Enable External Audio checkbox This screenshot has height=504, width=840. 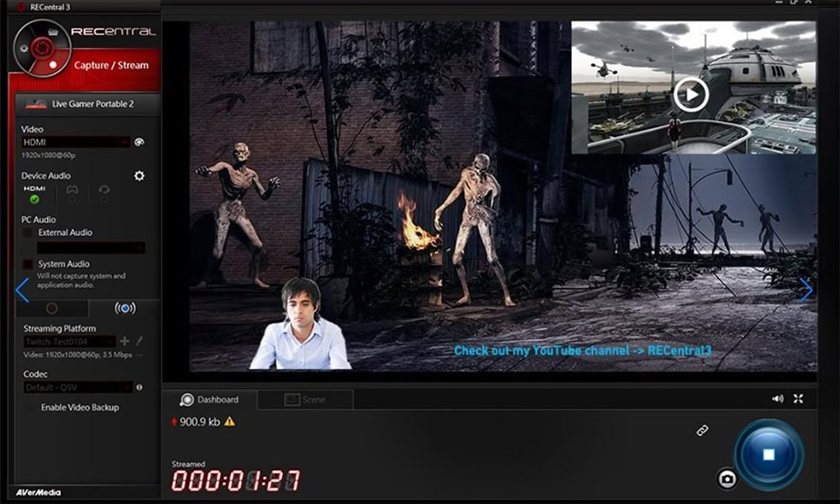[27, 233]
